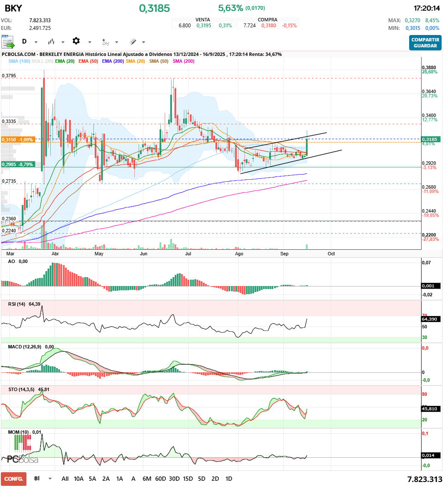Toggle the EMA (50) indicator legend
The image size is (448, 488).
click(x=88, y=61)
